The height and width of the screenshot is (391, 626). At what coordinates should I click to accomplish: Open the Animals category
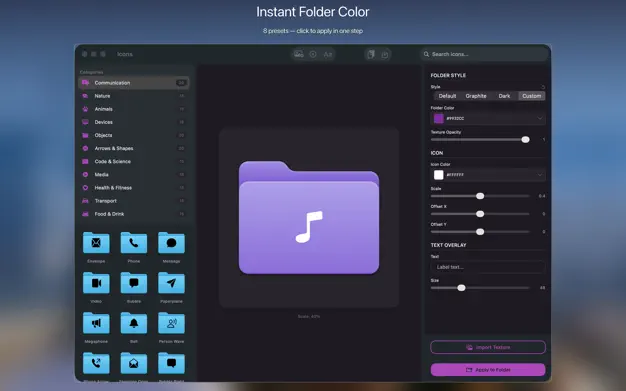coord(133,109)
